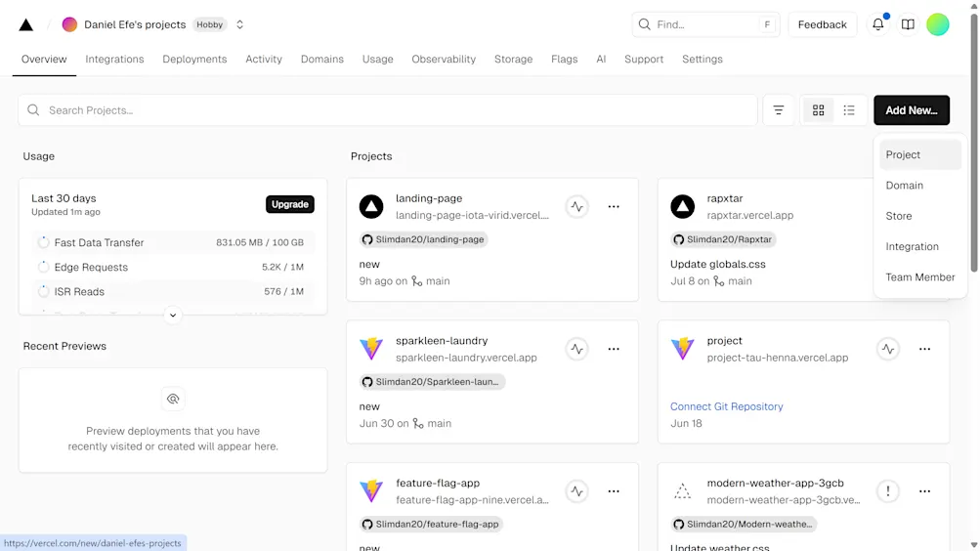Open sparkleen-laundry activity pulse icon

[576, 349]
